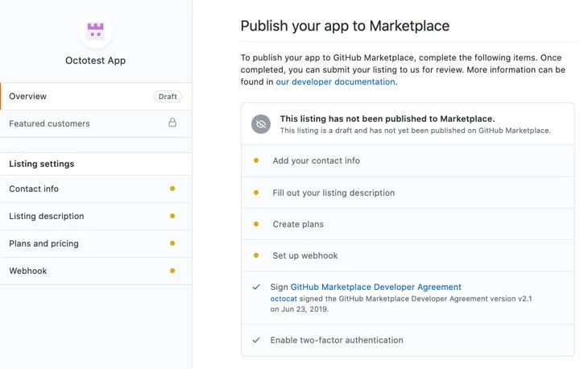The image size is (588, 369).
Task: Click the Draft status badge
Action: click(168, 97)
